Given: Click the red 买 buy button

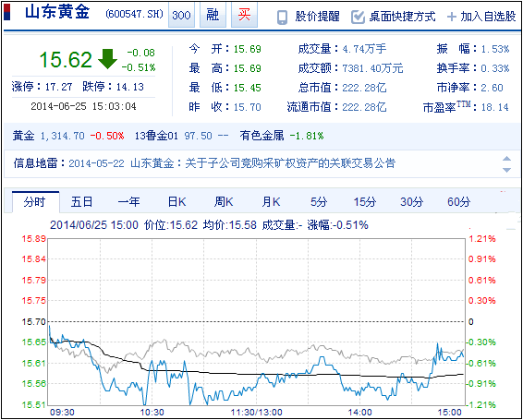Looking at the screenshot, I should pos(244,15).
